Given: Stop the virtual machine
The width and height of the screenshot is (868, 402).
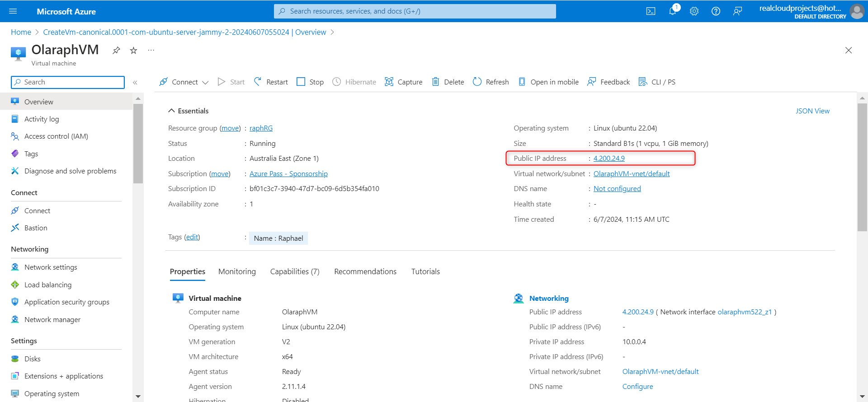Looking at the screenshot, I should 310,82.
